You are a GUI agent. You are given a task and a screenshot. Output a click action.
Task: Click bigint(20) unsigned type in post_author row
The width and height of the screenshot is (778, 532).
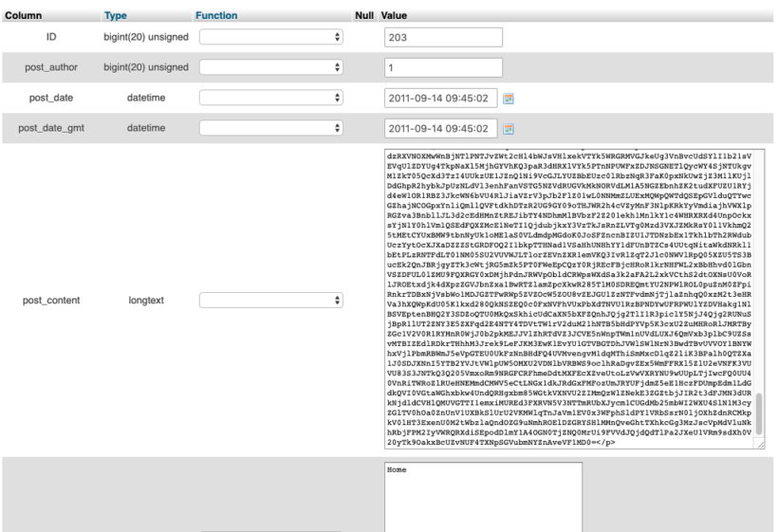(x=146, y=67)
